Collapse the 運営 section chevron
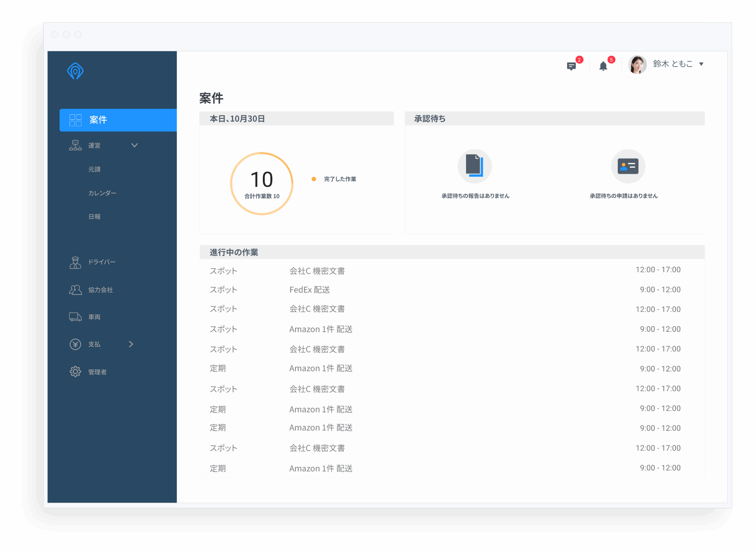Image resolution: width=756 pixels, height=553 pixels. 134,145
